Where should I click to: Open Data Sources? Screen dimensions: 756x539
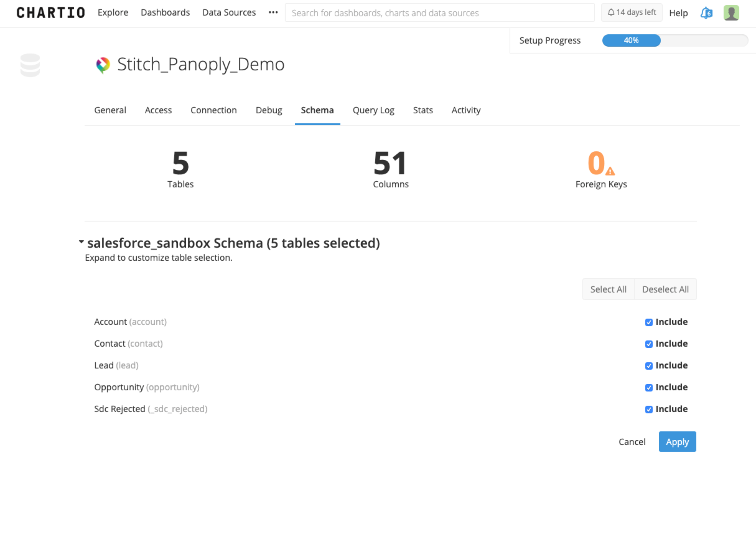[x=229, y=12]
